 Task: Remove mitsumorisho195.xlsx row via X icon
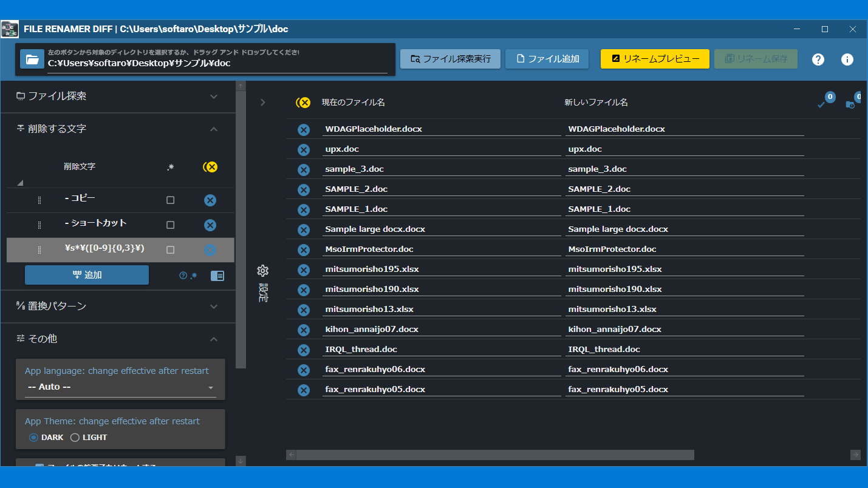tap(304, 269)
